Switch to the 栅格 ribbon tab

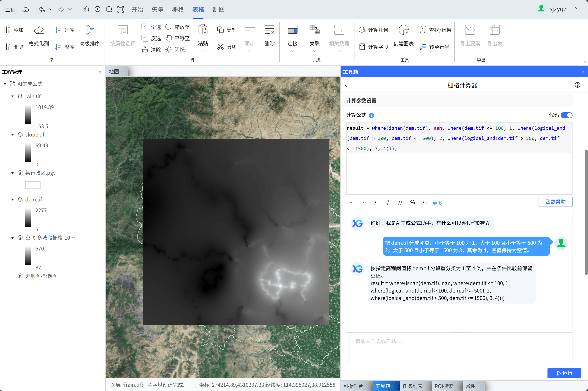(178, 10)
